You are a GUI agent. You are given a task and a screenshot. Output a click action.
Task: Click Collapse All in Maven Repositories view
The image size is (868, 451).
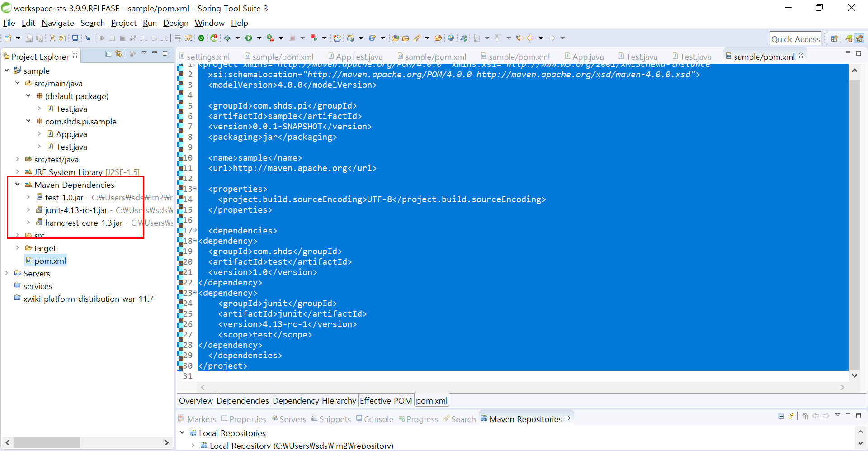pos(781,416)
